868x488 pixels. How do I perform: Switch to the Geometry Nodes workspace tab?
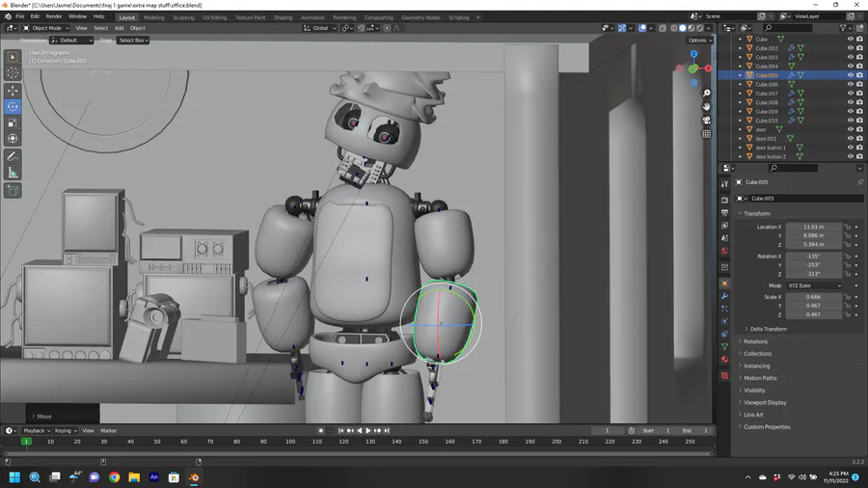click(420, 17)
